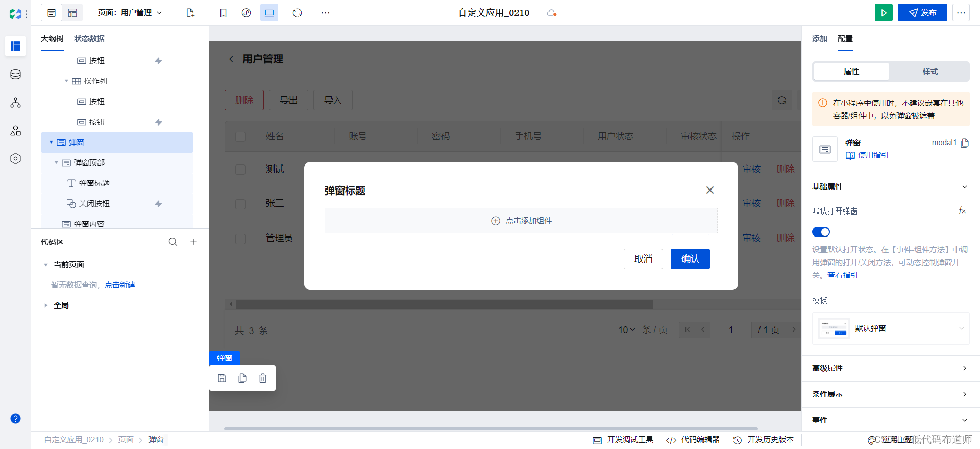Open the data source database sidebar icon

(x=15, y=75)
